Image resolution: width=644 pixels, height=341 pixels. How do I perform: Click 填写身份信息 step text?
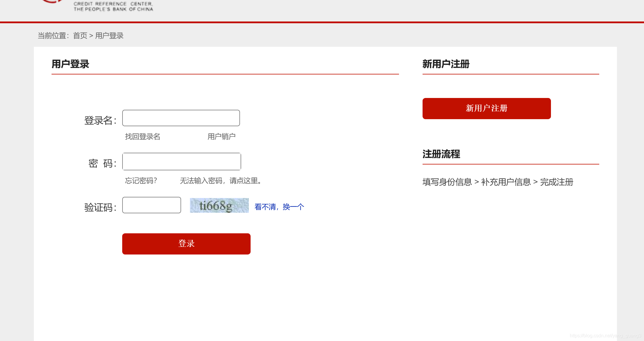click(447, 182)
